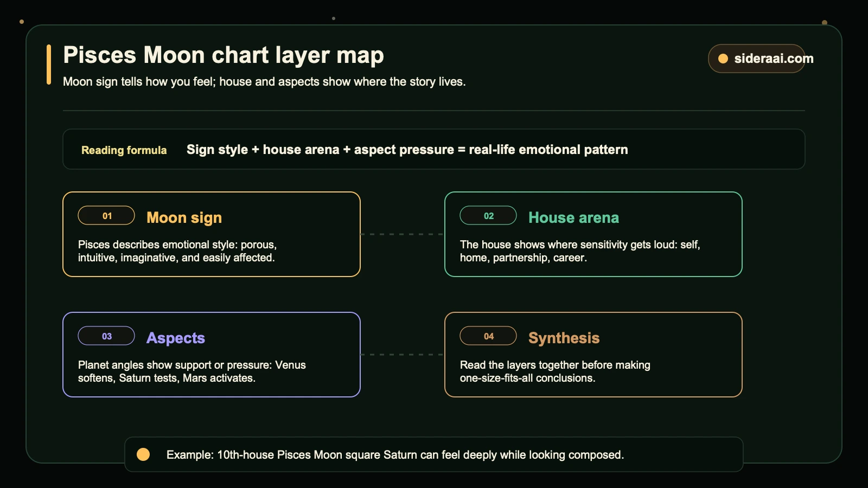Click the 'Moon sign' heading
This screenshot has width=868, height=488.
pos(184,218)
